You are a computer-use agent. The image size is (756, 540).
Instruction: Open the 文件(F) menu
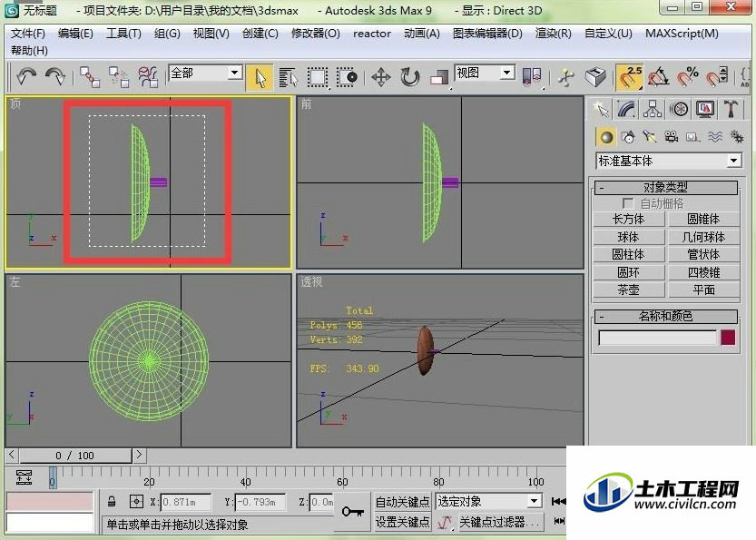point(28,34)
